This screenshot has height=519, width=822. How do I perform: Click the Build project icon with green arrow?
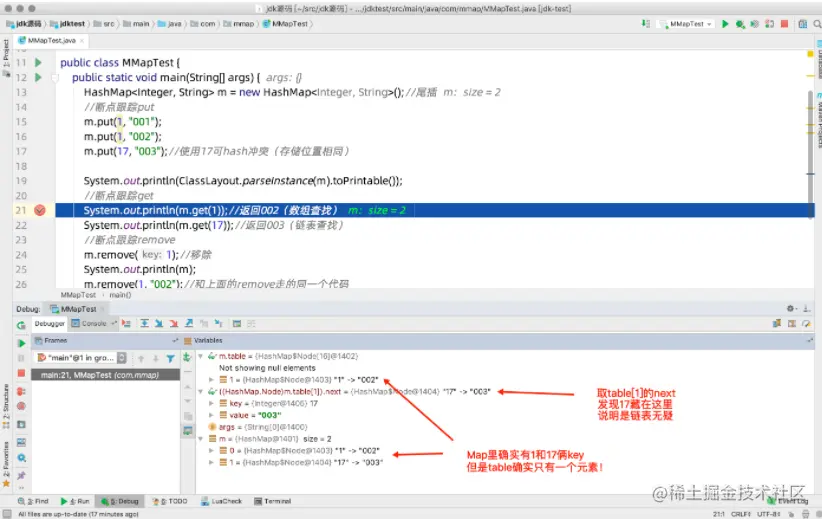point(646,24)
